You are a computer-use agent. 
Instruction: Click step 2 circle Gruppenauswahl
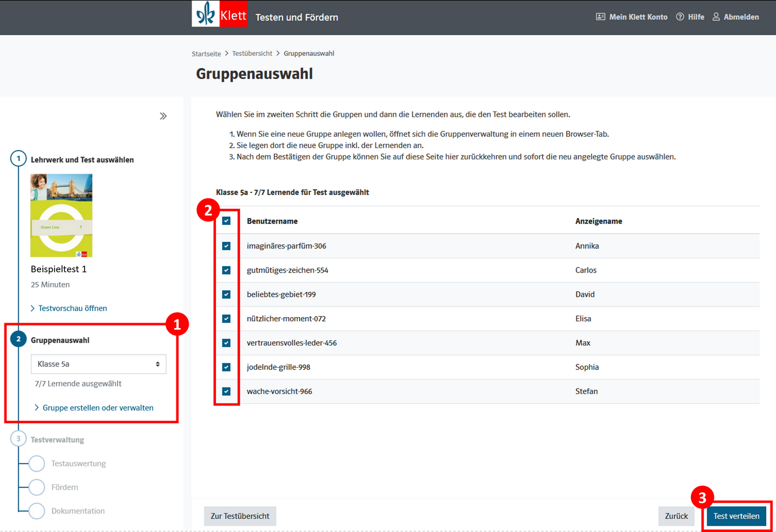(19, 339)
